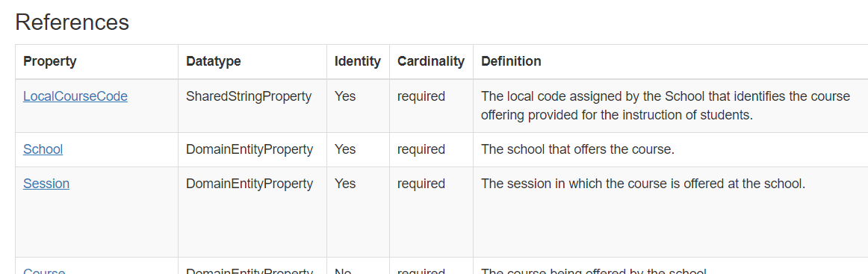
Task: Click the Datatype column header
Action: coord(213,61)
